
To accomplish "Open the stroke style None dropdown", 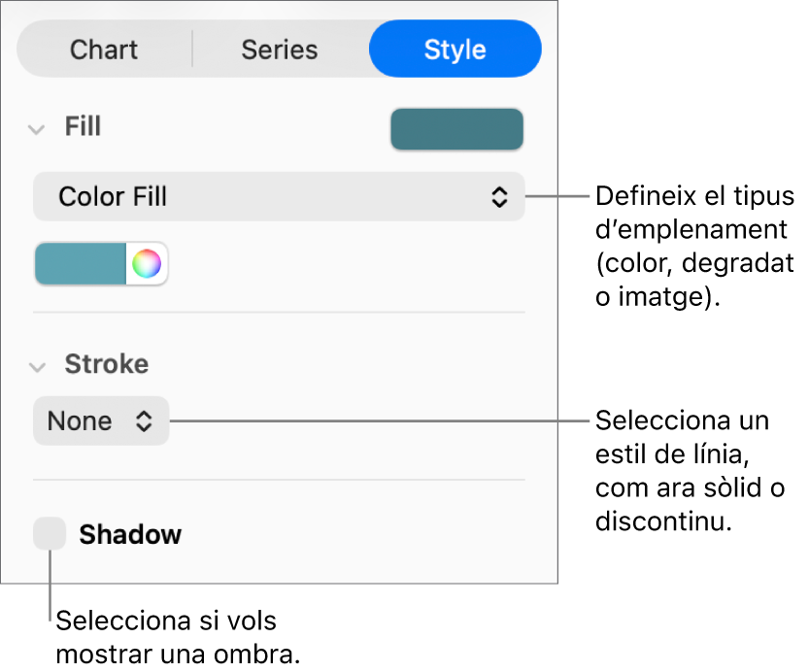I will coord(101,420).
